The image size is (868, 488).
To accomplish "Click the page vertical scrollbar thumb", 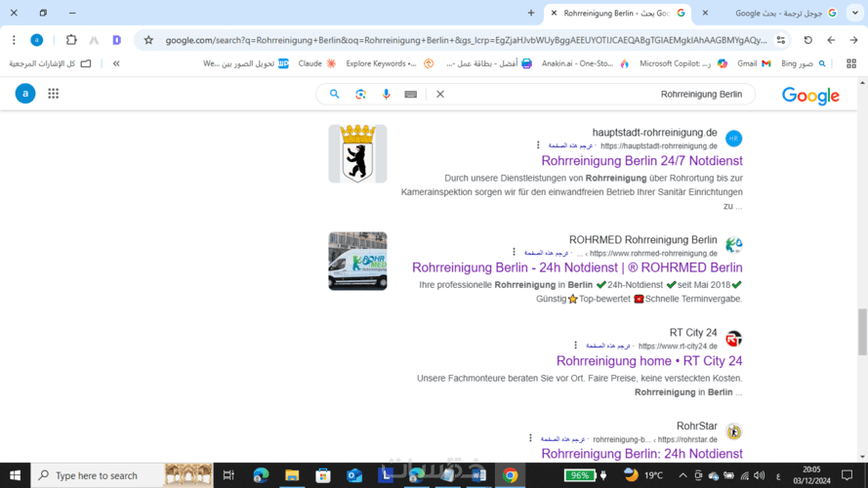I will tap(862, 332).
